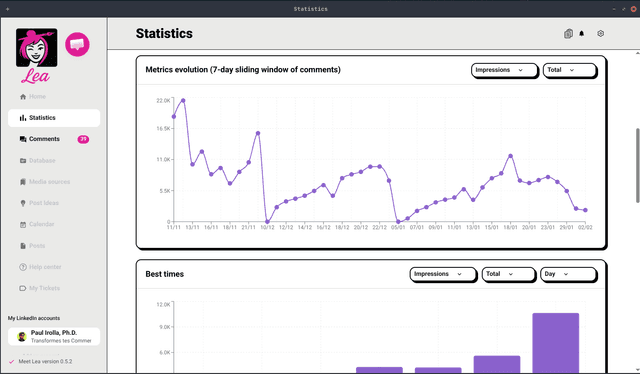Image resolution: width=640 pixels, height=374 pixels.
Task: Click the last data point at 02/02
Action: pos(585,210)
